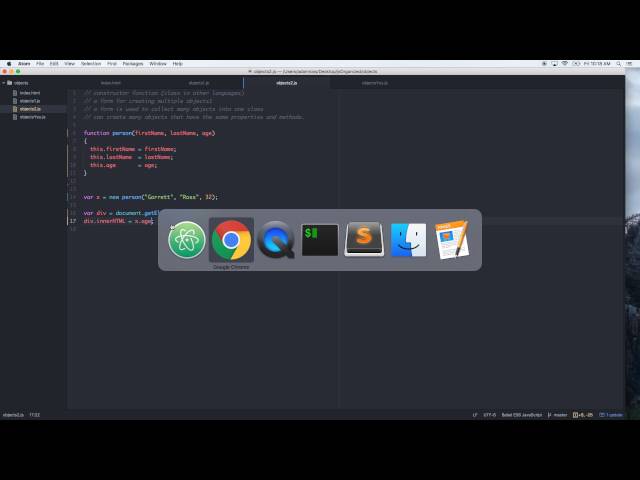Click the this.age assignment line
Viewport: 640px width, 480px height.
click(x=123, y=165)
